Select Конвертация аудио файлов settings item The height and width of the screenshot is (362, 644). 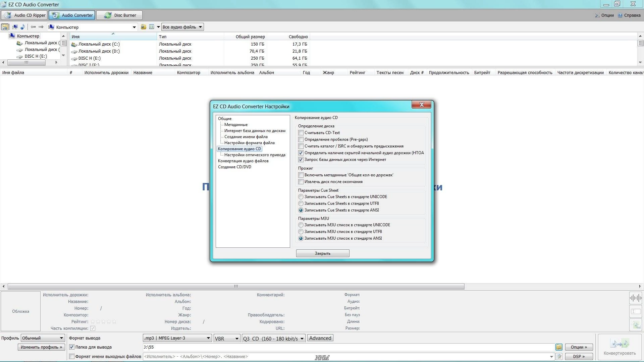[243, 161]
